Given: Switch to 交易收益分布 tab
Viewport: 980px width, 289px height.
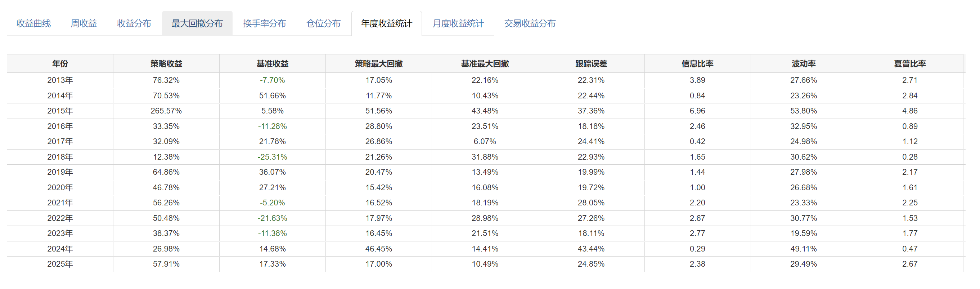Looking at the screenshot, I should click(530, 24).
